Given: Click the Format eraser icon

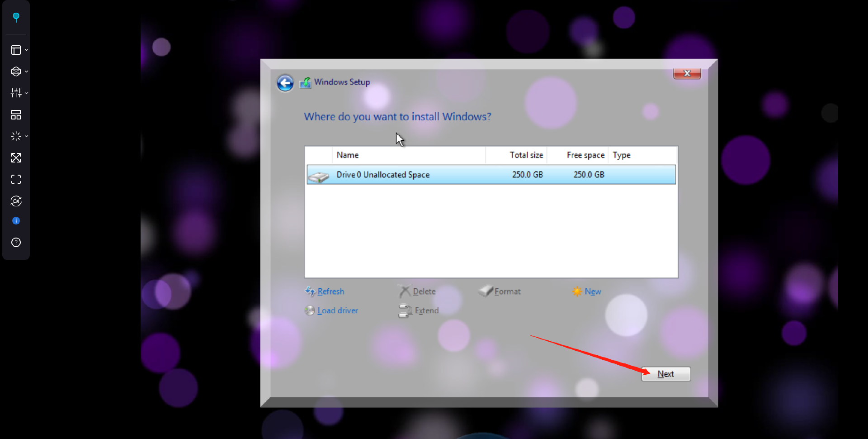Looking at the screenshot, I should (x=486, y=291).
